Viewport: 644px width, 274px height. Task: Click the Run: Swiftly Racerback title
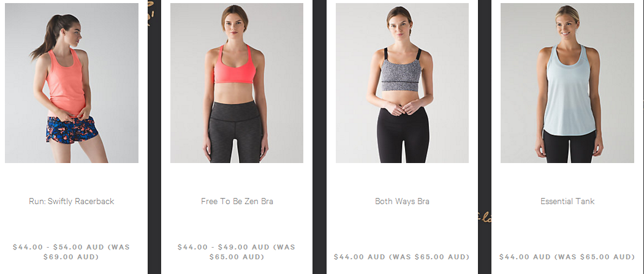pyautogui.click(x=72, y=201)
